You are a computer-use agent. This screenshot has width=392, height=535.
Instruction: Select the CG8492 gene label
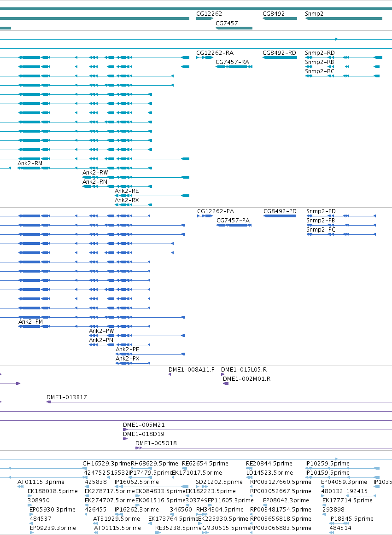point(274,14)
